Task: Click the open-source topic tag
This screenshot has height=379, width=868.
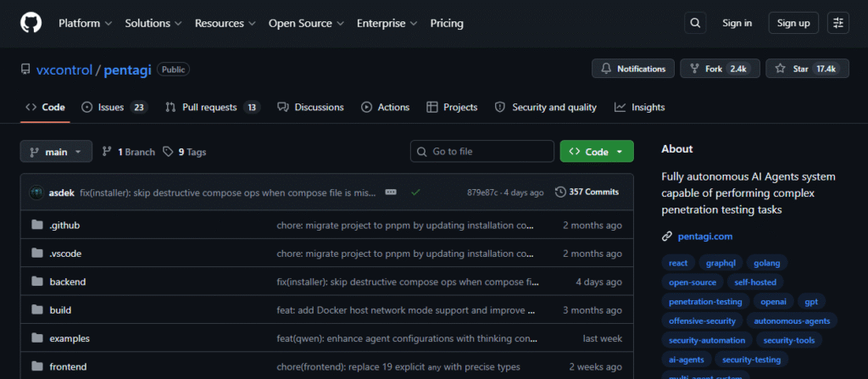Action: [693, 282]
